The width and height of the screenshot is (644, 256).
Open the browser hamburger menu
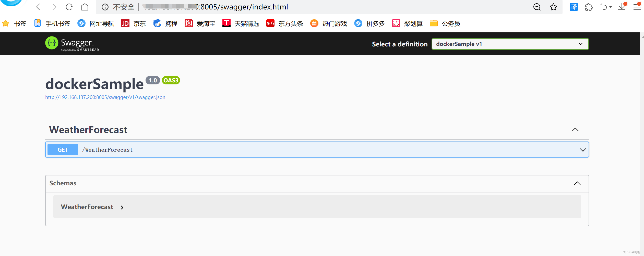point(637,7)
